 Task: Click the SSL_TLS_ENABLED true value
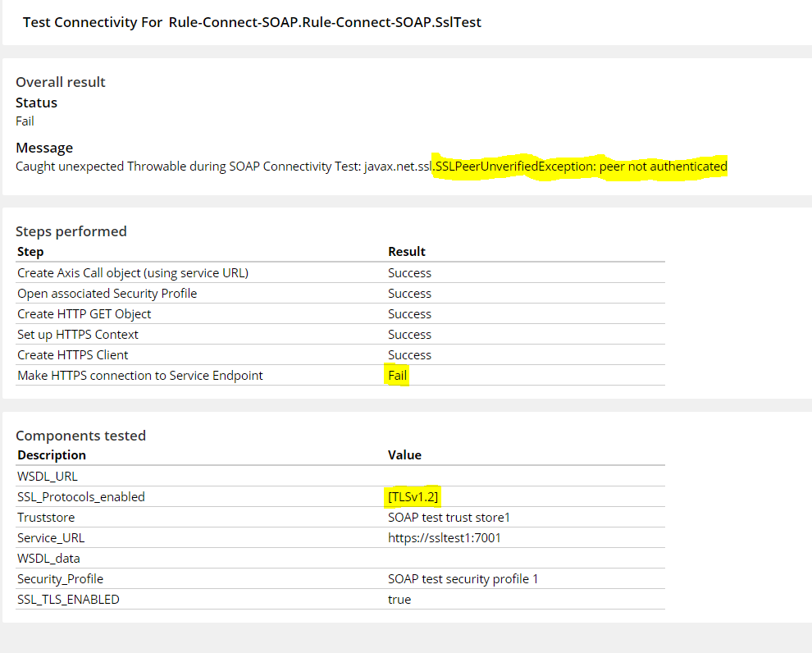399,600
